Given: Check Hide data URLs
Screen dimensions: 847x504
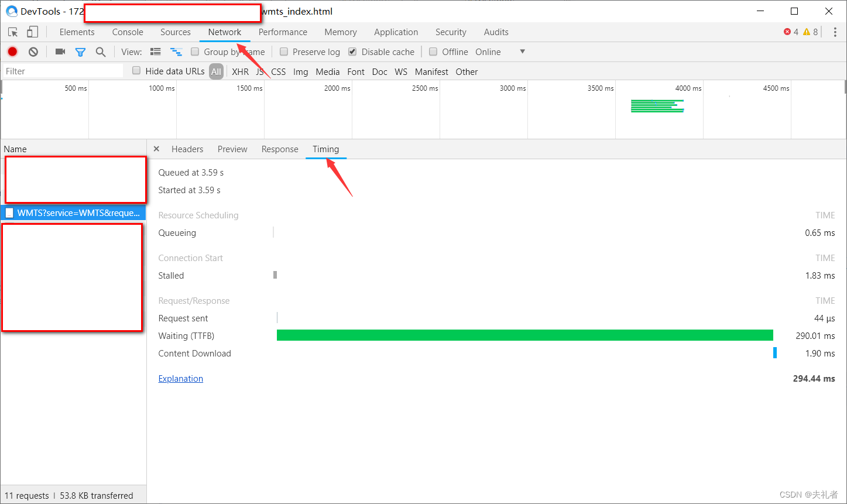Looking at the screenshot, I should (136, 71).
